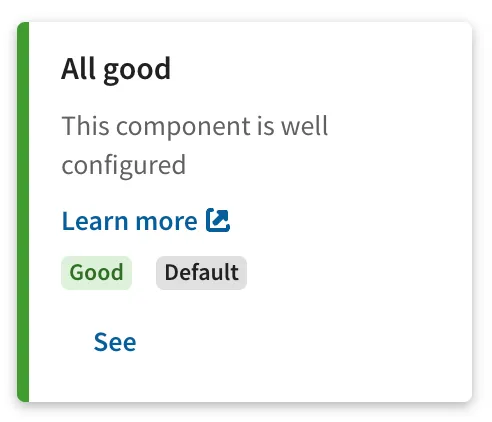Click the word more in the link
This screenshot has width=492, height=422.
pyautogui.click(x=166, y=222)
